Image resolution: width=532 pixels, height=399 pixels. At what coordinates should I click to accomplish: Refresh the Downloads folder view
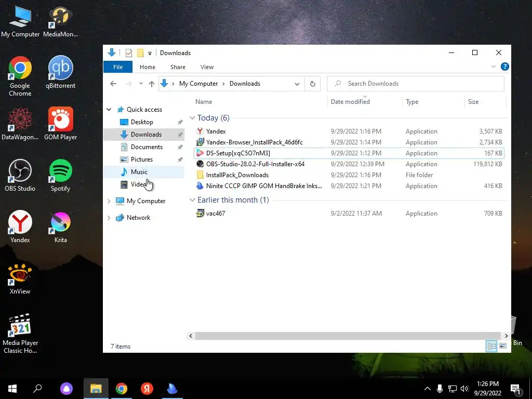312,84
